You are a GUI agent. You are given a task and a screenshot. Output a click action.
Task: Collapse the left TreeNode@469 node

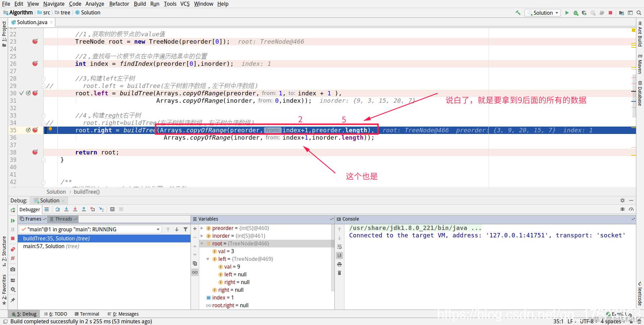click(x=208, y=259)
